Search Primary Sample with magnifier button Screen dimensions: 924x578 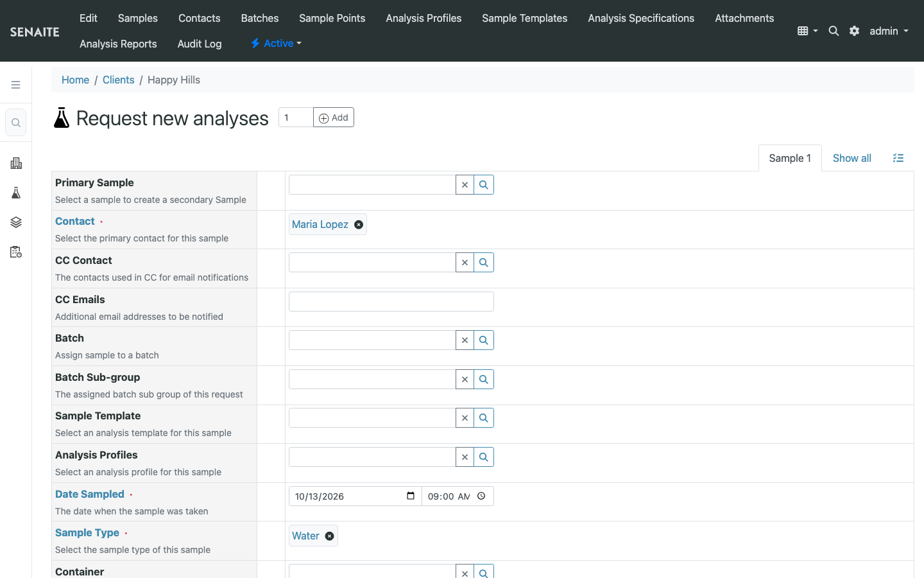[x=484, y=185]
